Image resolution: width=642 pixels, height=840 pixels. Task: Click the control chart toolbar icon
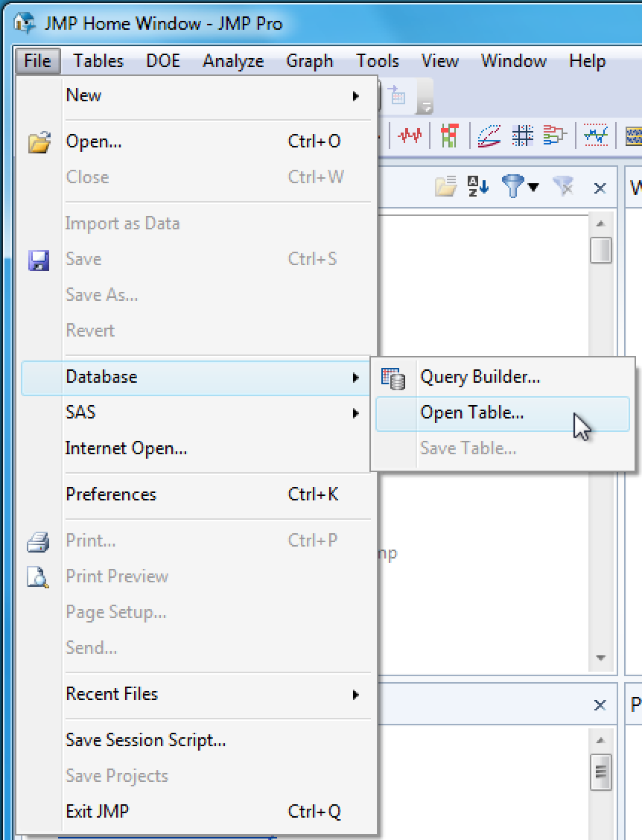596,136
